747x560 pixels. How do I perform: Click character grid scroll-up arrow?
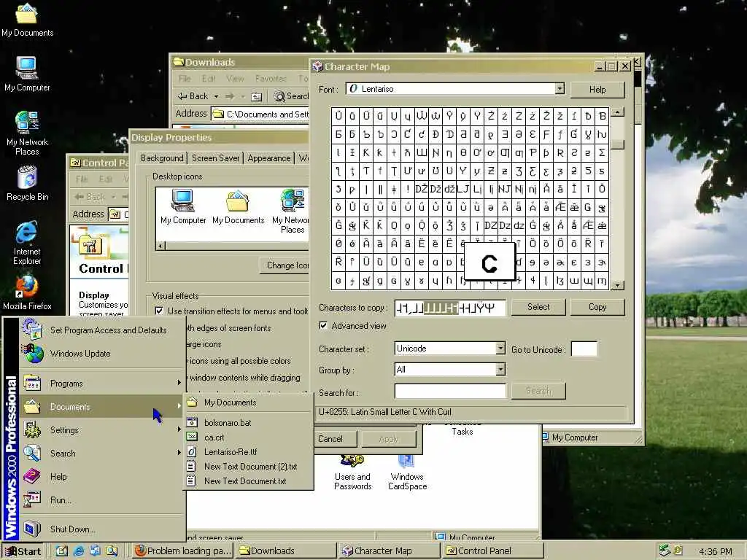(x=617, y=112)
